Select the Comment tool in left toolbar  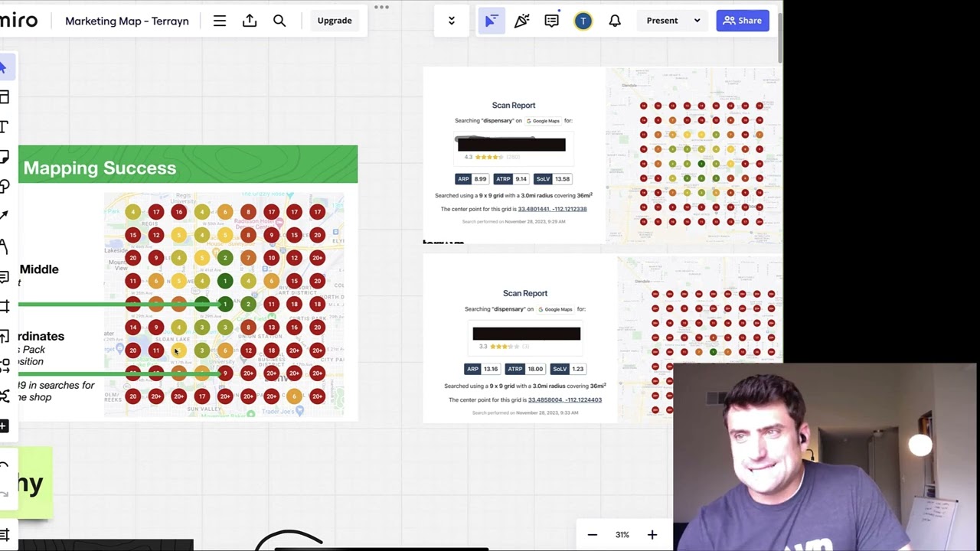click(4, 276)
